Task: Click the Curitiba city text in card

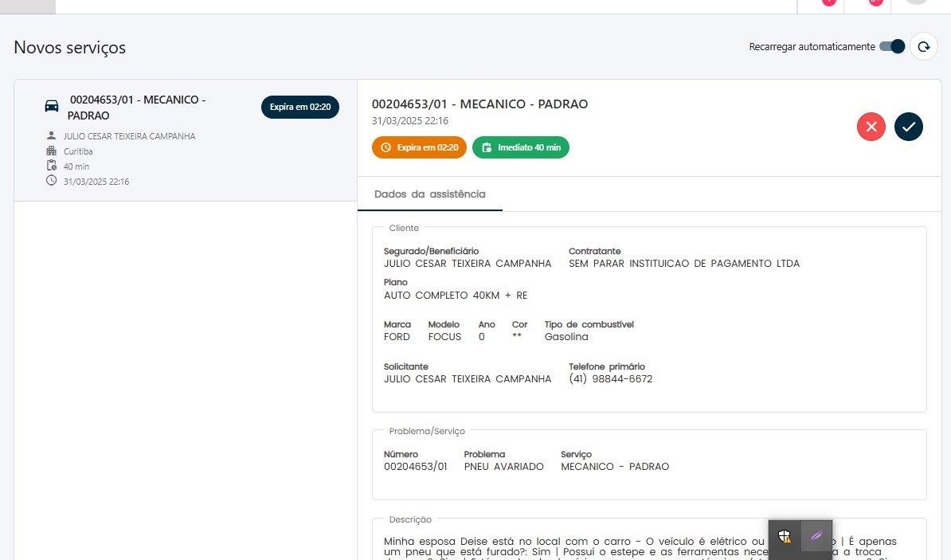Action: (x=78, y=151)
